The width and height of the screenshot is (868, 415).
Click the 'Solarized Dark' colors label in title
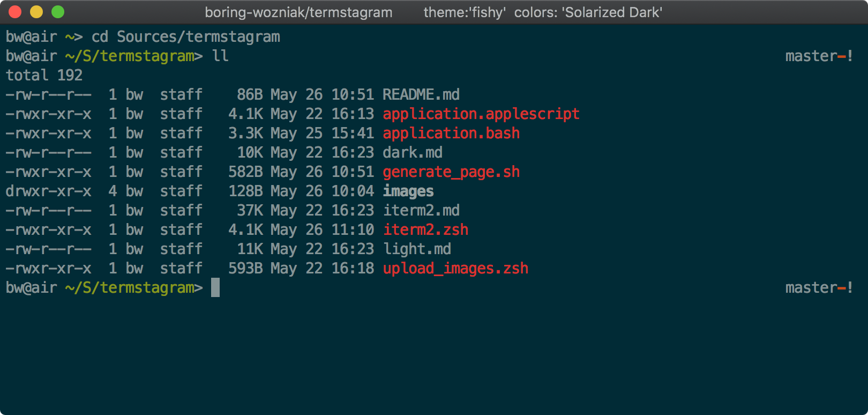588,12
